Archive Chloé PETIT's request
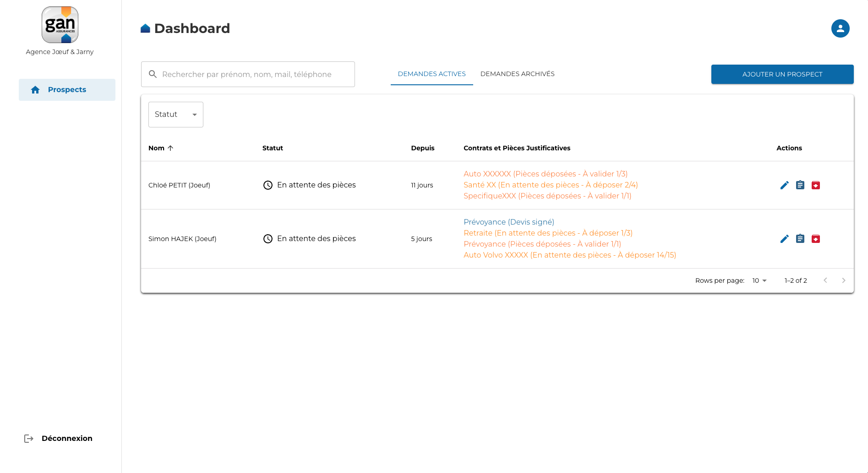 815,185
